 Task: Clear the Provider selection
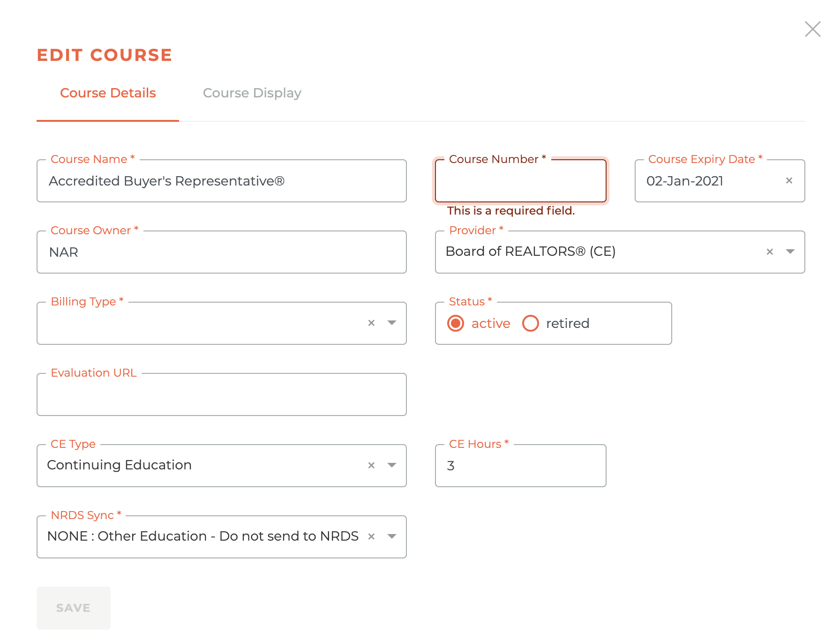[x=770, y=252]
